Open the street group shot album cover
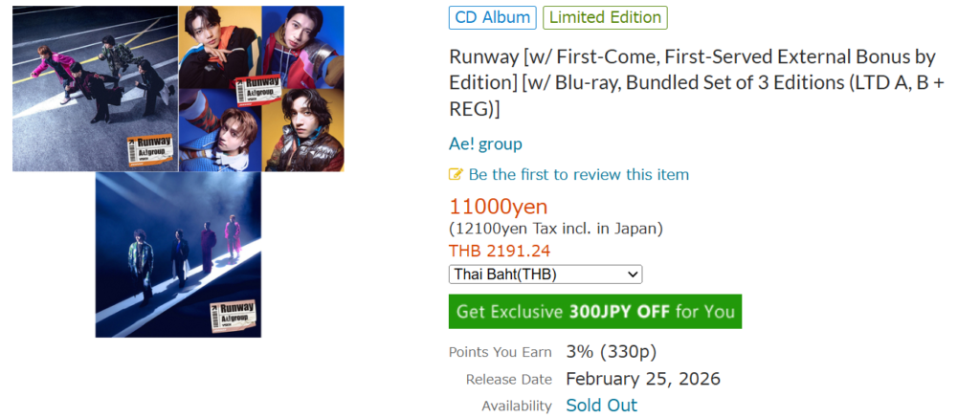Screen dimensions: 980x418 (95, 88)
